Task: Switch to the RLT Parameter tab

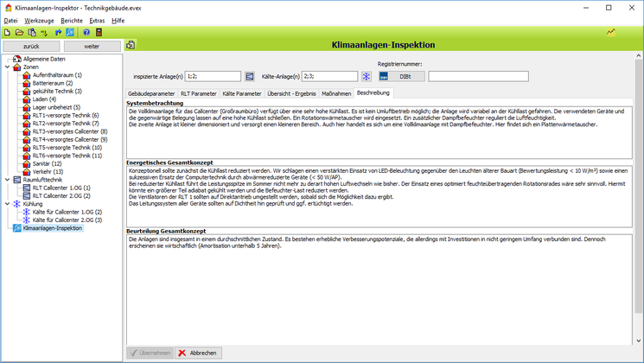Action: (198, 93)
